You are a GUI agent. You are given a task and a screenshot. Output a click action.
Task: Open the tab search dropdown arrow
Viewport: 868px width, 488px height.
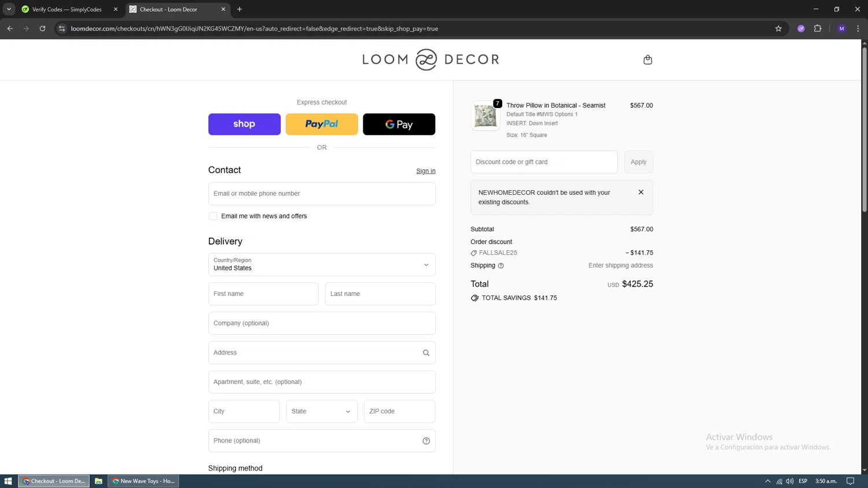coord(9,9)
